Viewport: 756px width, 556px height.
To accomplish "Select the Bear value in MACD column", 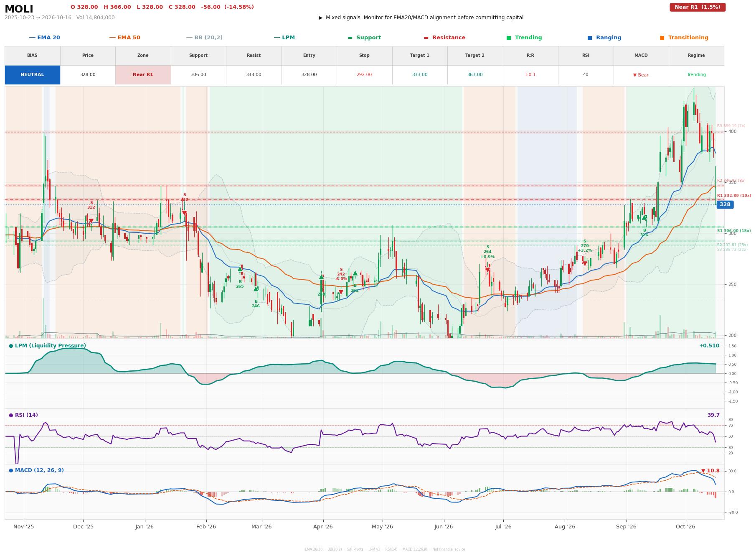I will coord(641,75).
